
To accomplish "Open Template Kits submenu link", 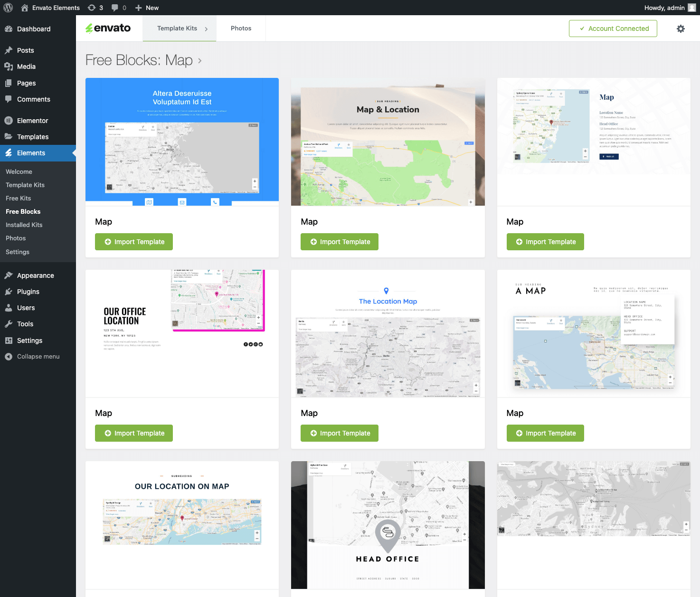I will pos(25,185).
